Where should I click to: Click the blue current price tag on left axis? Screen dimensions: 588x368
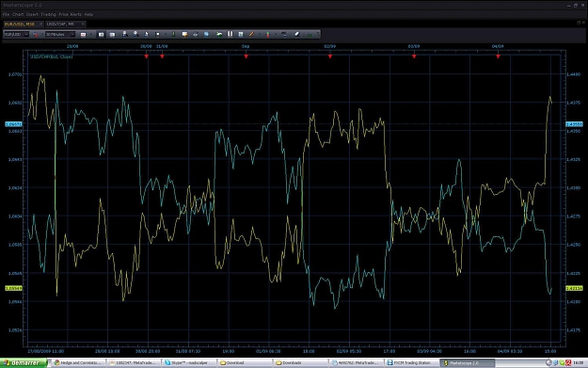click(13, 124)
